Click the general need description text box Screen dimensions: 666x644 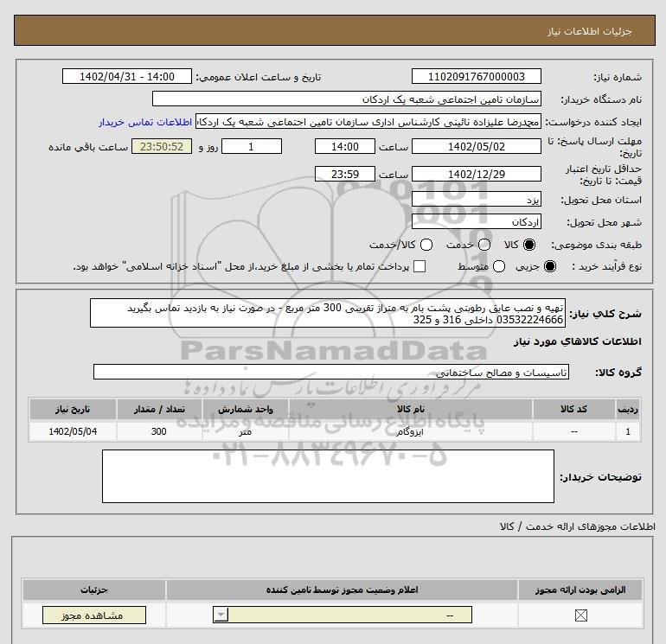click(x=328, y=313)
